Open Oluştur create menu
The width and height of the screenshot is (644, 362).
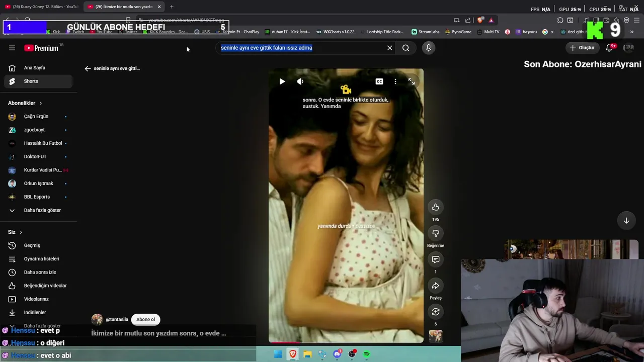(x=582, y=48)
